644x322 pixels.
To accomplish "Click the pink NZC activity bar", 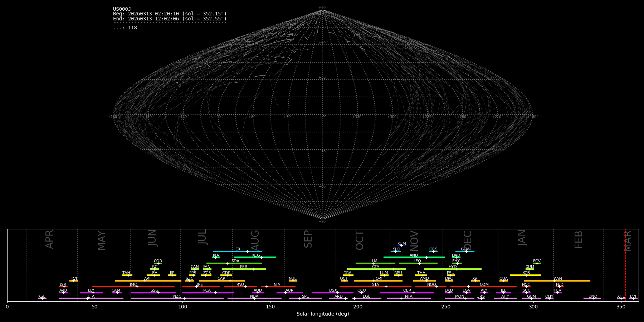I will [177, 298].
